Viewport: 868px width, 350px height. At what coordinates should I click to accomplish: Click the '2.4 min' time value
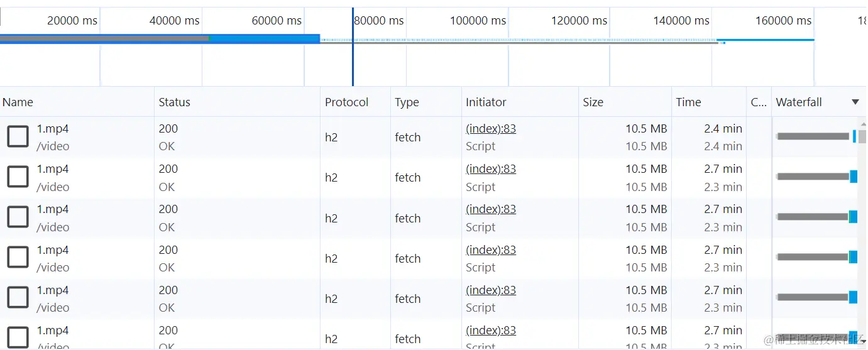coord(723,128)
